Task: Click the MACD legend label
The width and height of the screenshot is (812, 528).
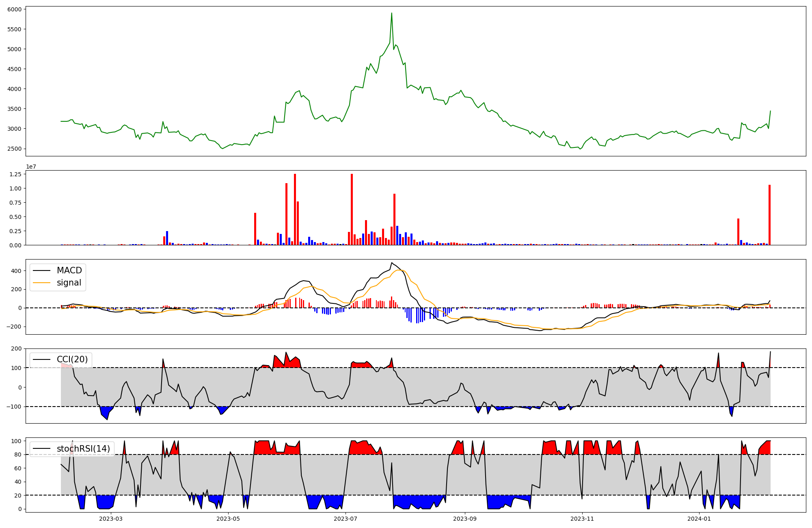Action: click(69, 270)
